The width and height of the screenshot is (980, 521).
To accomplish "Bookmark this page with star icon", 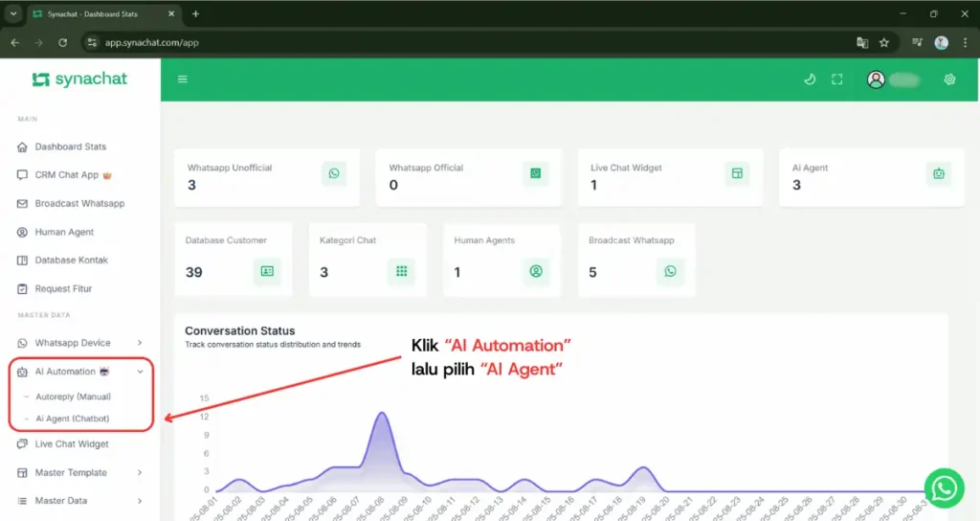I will tap(883, 42).
